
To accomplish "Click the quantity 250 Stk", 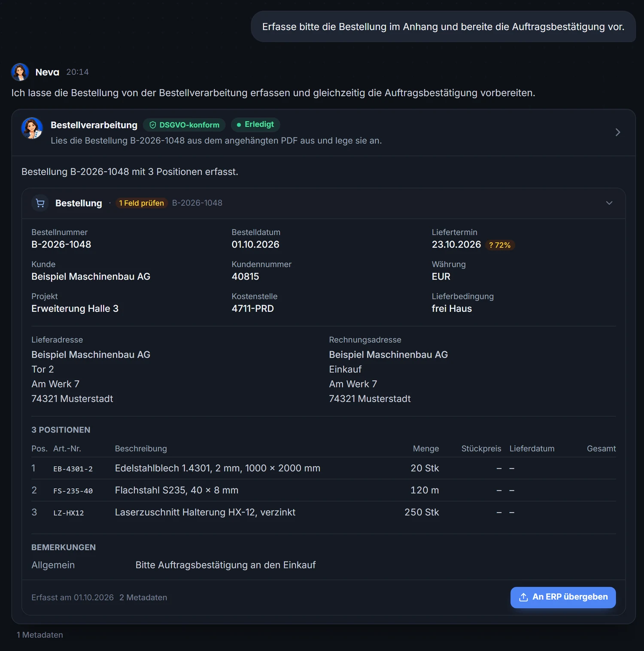I will [x=422, y=512].
